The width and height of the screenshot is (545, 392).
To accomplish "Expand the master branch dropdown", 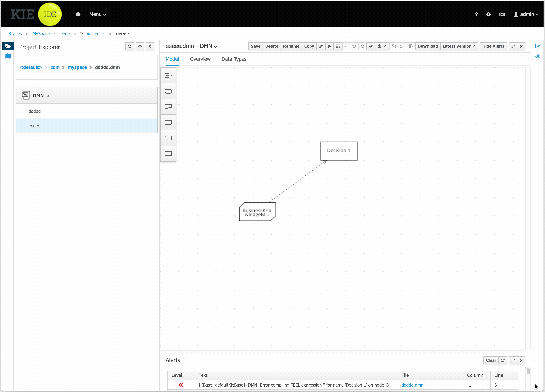I will [x=103, y=34].
